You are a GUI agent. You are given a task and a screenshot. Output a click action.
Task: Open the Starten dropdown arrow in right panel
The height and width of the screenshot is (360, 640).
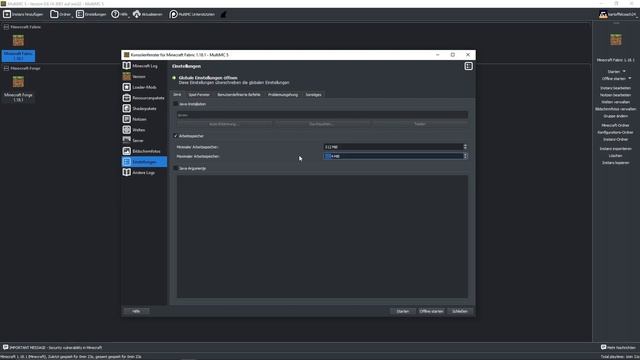pyautogui.click(x=624, y=71)
